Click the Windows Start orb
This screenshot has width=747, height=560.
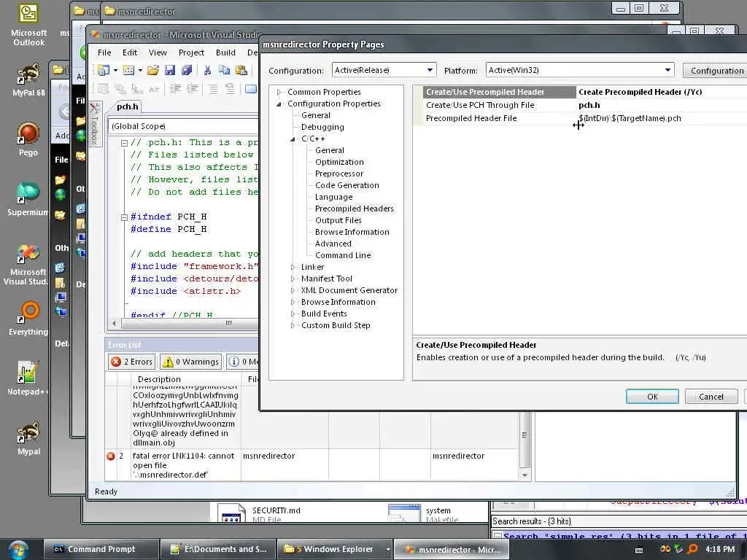coord(18,550)
